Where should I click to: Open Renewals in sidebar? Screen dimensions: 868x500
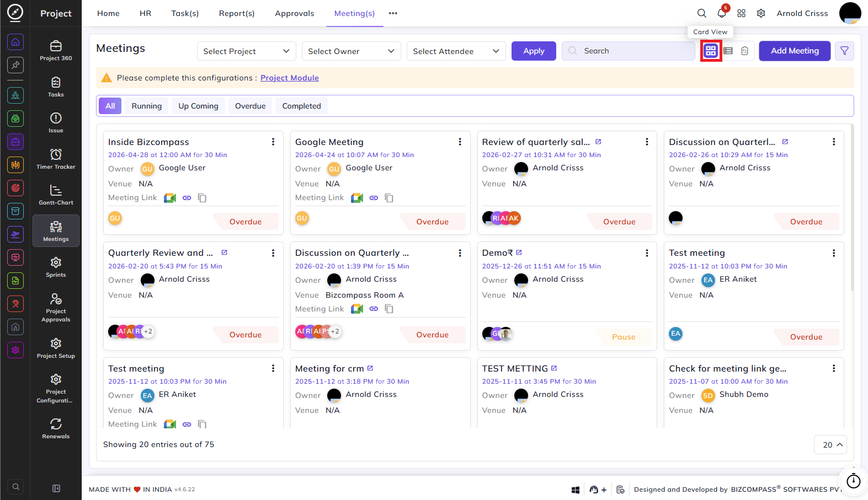tap(56, 428)
